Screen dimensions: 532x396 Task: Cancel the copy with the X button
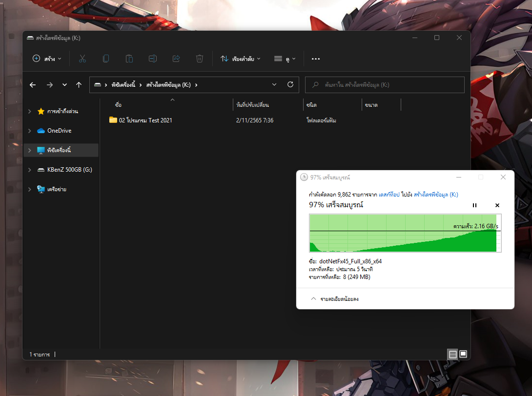(x=497, y=205)
